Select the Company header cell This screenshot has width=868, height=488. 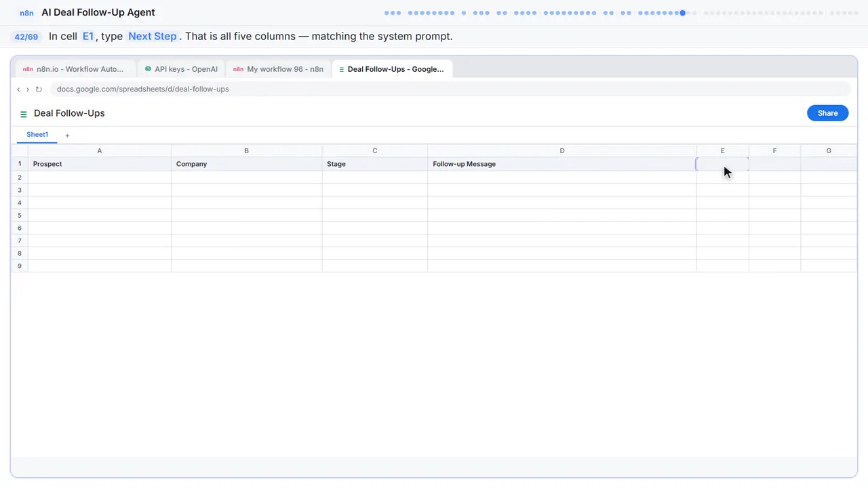pos(247,164)
